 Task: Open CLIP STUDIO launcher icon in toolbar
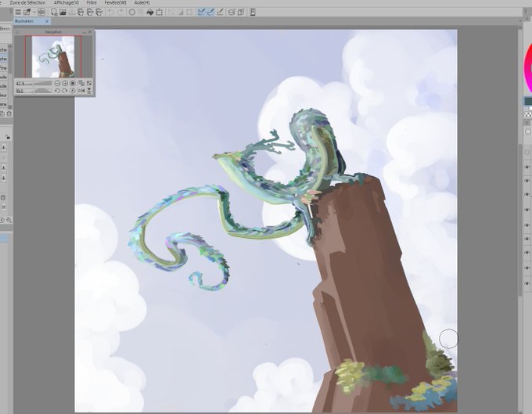[x=27, y=13]
